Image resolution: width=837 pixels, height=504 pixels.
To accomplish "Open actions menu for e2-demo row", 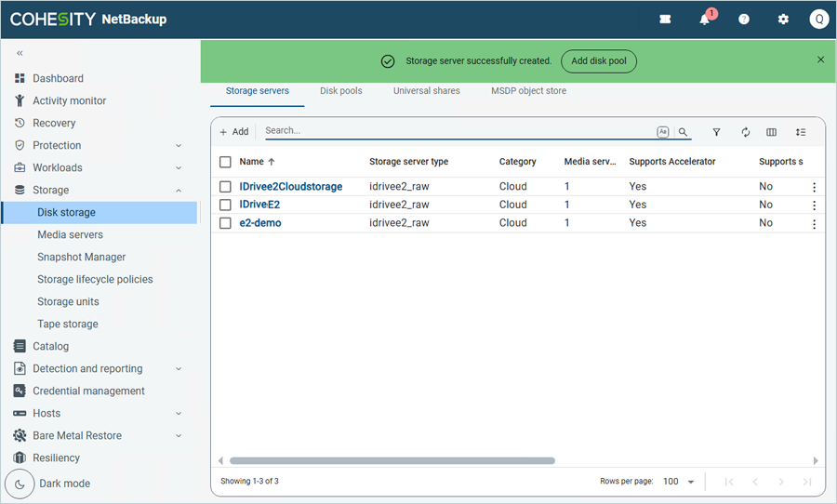I will [x=814, y=224].
